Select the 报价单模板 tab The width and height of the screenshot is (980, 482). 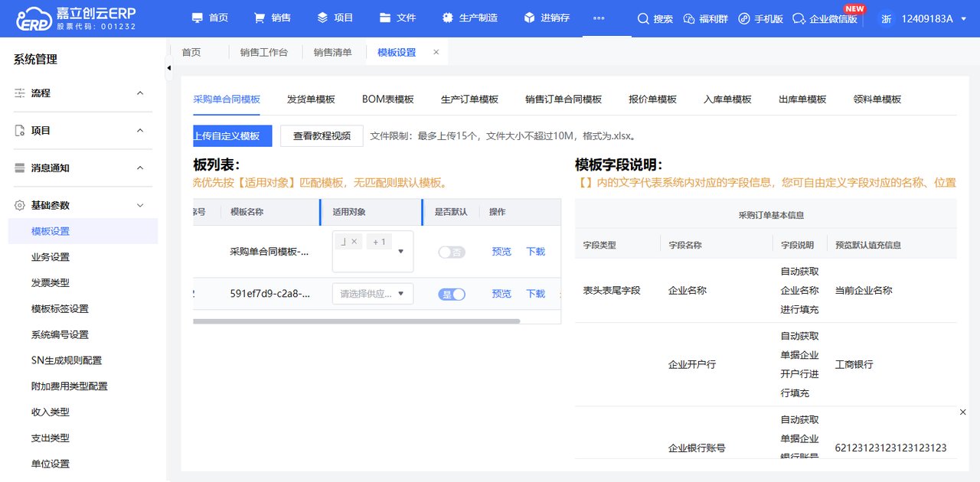(x=652, y=99)
